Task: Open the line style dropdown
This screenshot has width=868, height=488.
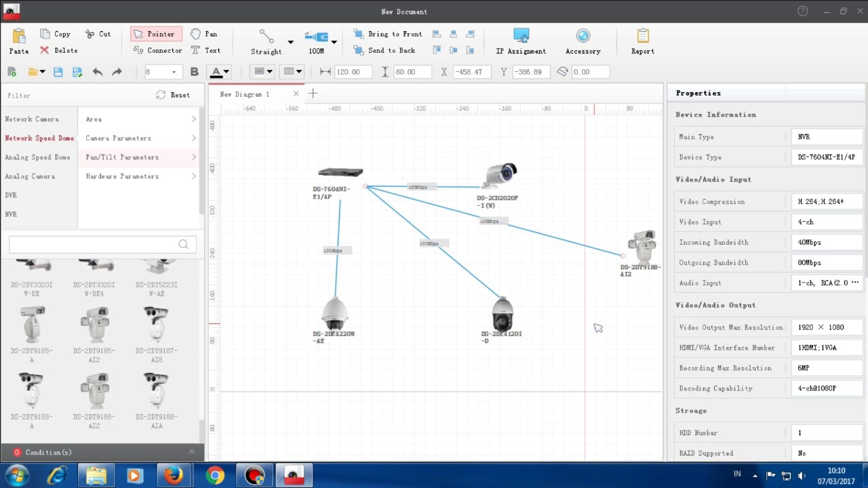Action: coord(292,72)
